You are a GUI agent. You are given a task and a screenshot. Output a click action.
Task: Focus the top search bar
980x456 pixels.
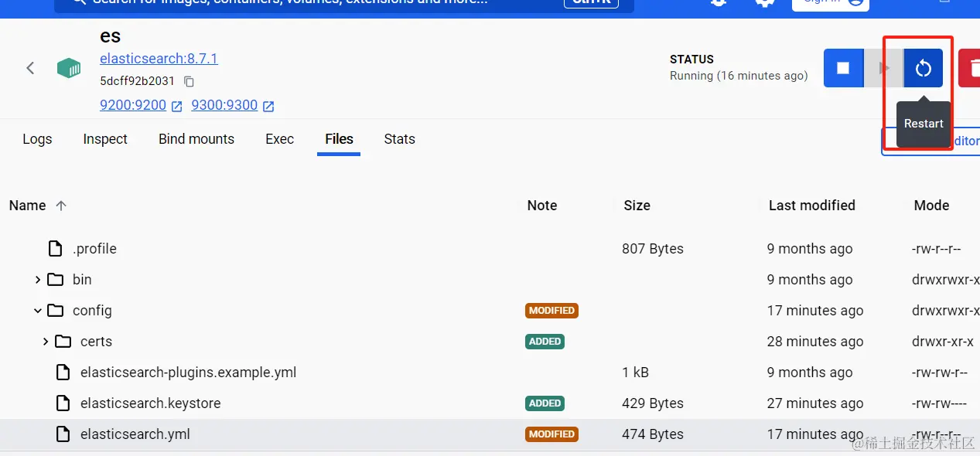click(x=344, y=3)
